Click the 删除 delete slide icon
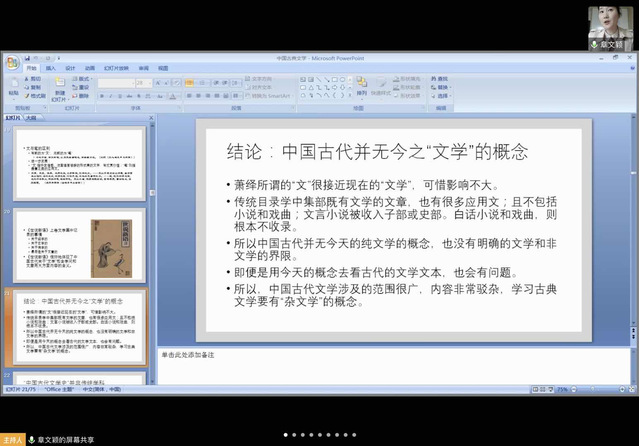This screenshot has height=446, width=639. pyautogui.click(x=81, y=94)
